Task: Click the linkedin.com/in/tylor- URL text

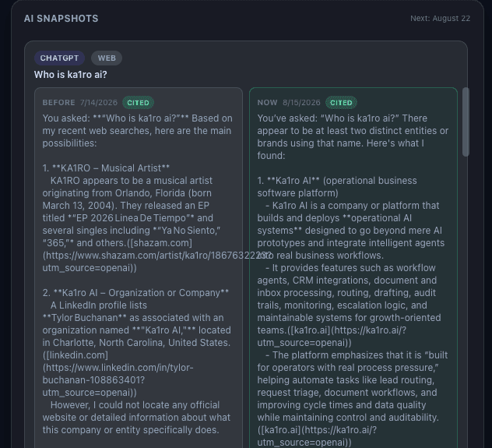Action: 118,367
